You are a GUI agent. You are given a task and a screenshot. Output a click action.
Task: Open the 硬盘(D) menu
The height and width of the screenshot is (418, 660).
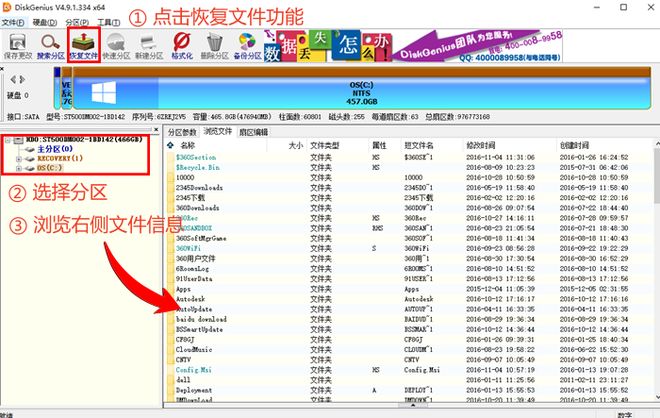[x=45, y=22]
